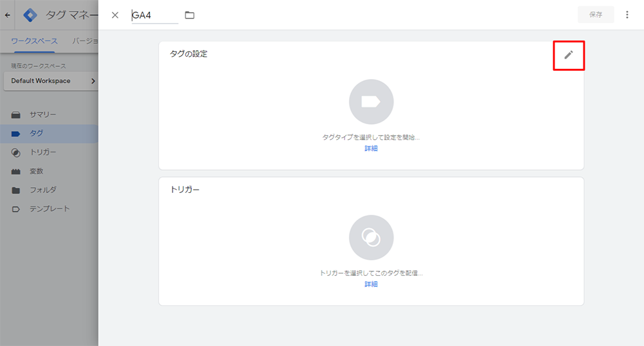Open フォルダ in the sidebar
Screen dimensions: 644x346
(43, 190)
